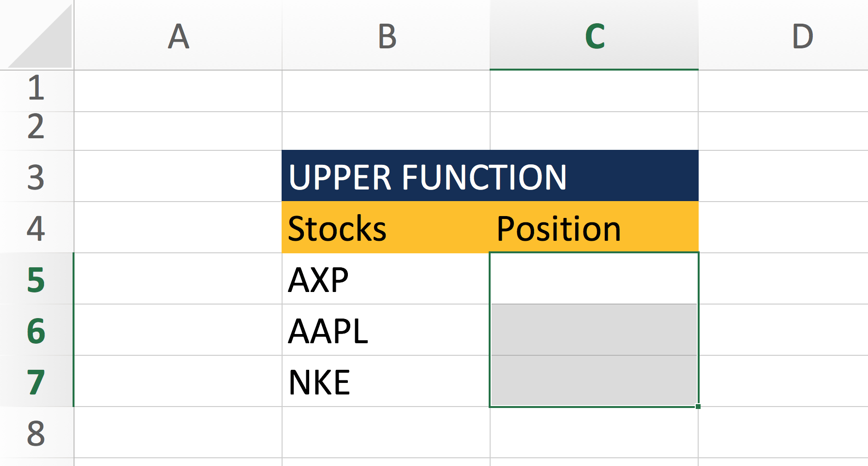The width and height of the screenshot is (868, 466).
Task: Select column B header
Action: (x=386, y=35)
